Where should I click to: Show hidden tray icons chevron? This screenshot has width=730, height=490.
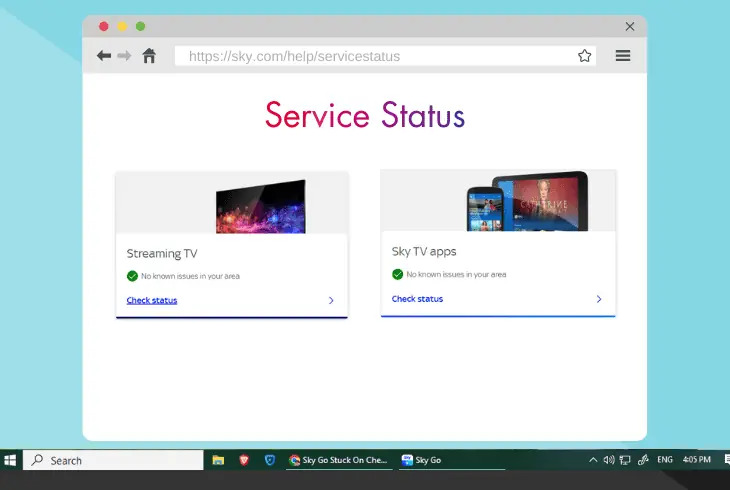coord(593,460)
